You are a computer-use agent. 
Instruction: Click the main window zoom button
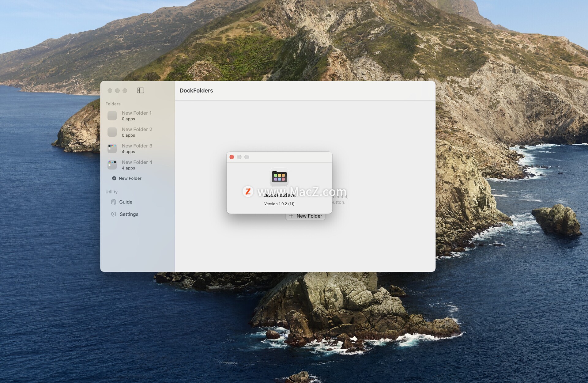125,91
